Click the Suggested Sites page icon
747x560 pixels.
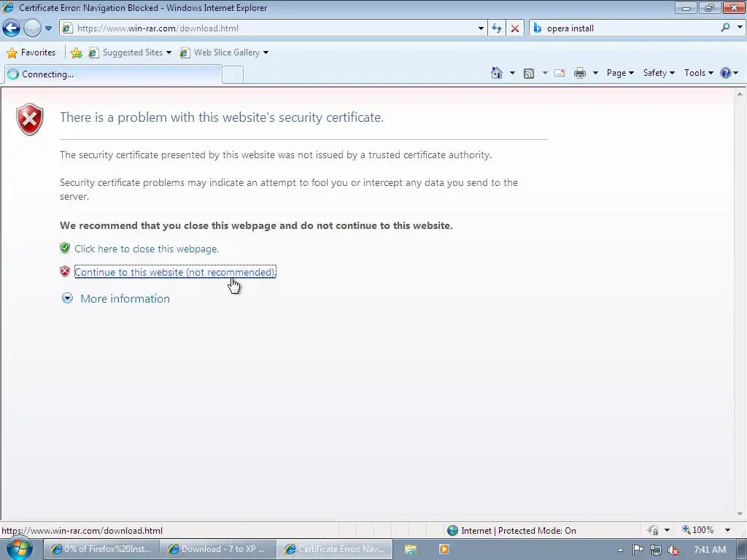click(x=94, y=52)
